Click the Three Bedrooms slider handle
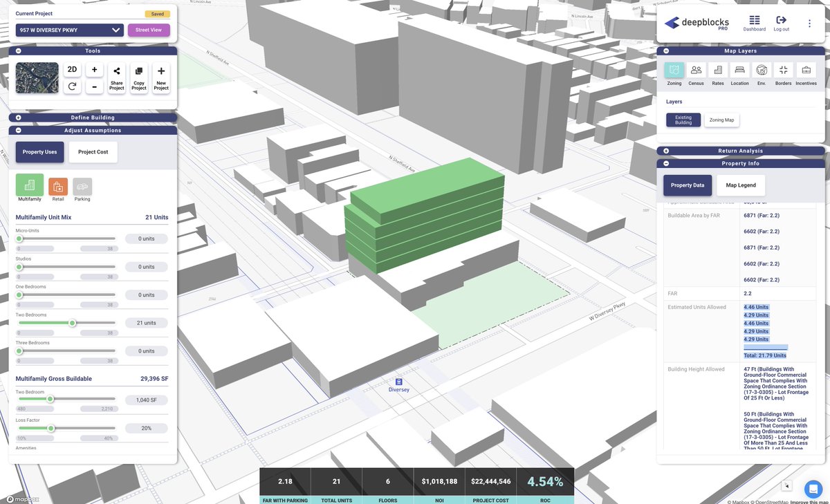 (19, 351)
